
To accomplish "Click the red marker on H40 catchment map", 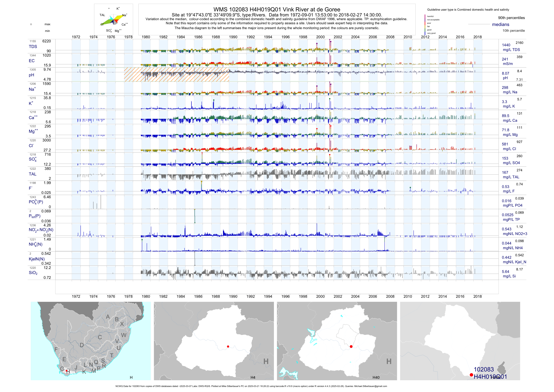I will (x=351, y=346).
